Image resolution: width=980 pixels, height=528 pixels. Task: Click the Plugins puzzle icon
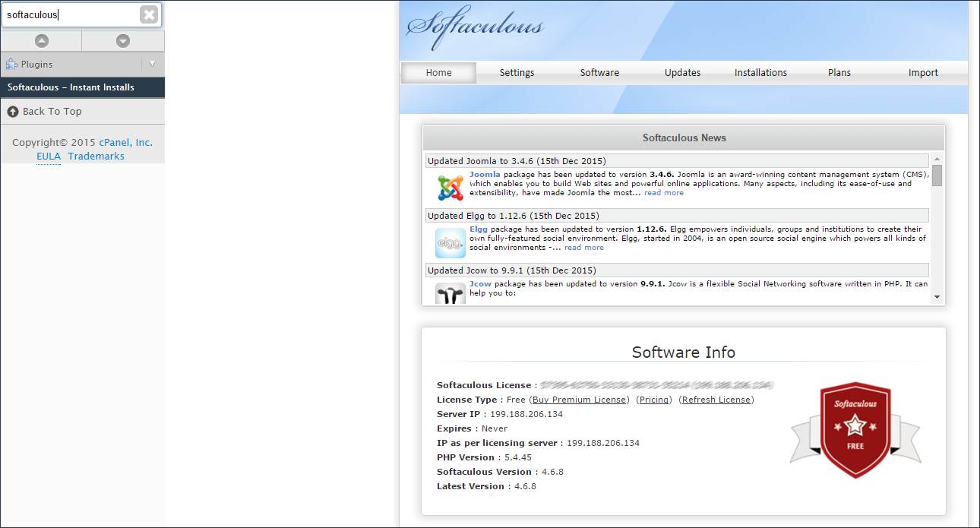[12, 65]
